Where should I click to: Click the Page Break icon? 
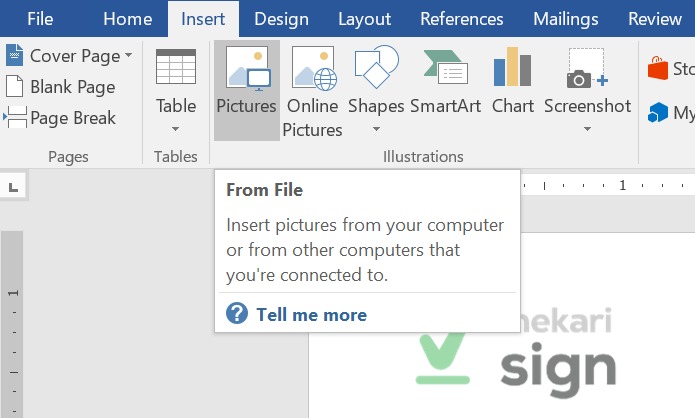tap(16, 117)
